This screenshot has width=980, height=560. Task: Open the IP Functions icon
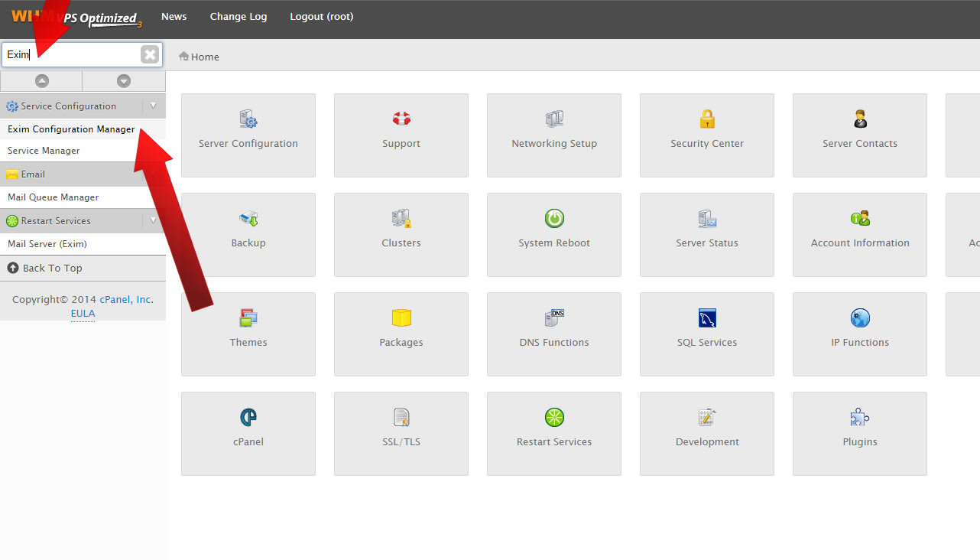860,317
